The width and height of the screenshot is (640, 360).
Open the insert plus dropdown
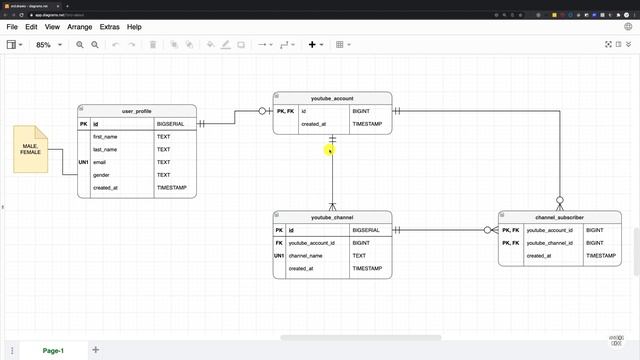coord(316,44)
